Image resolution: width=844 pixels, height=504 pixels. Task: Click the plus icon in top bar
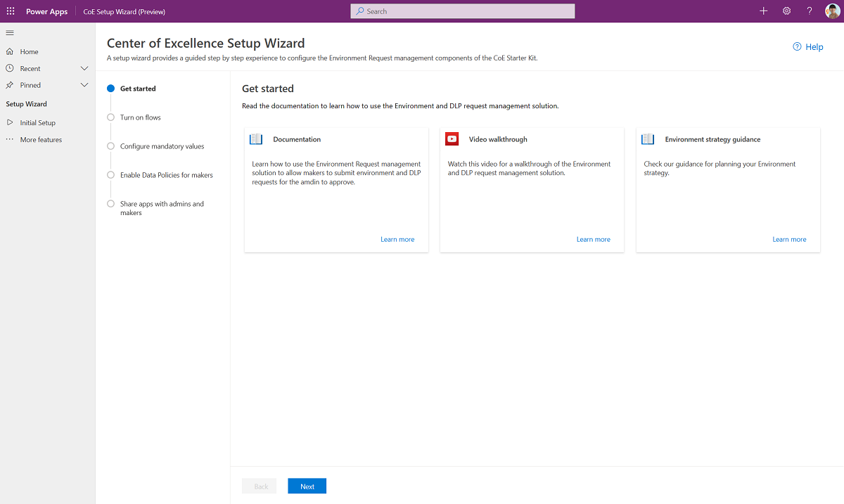click(764, 11)
